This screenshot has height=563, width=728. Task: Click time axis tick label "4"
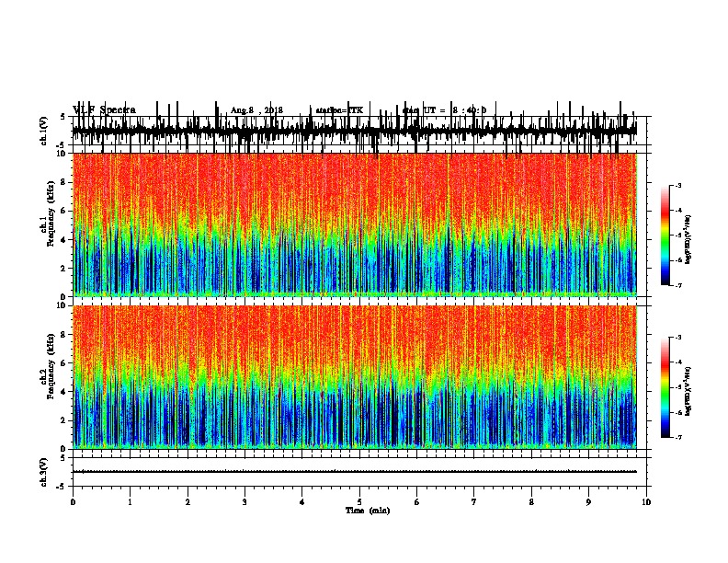click(302, 502)
